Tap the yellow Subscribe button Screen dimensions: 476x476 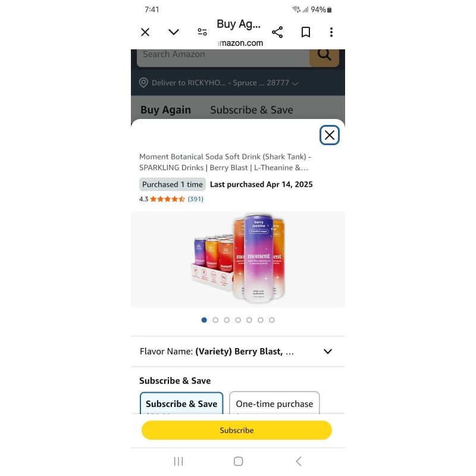click(237, 430)
